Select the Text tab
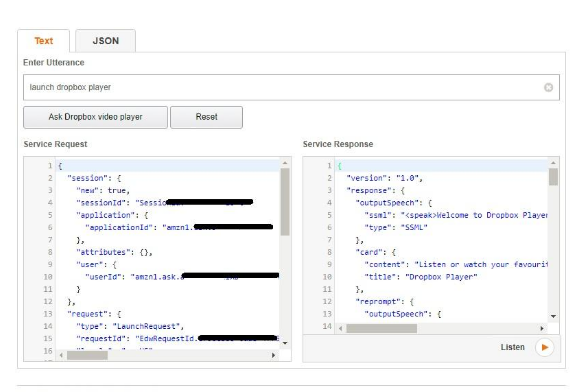This screenshot has height=392, width=578. point(43,41)
